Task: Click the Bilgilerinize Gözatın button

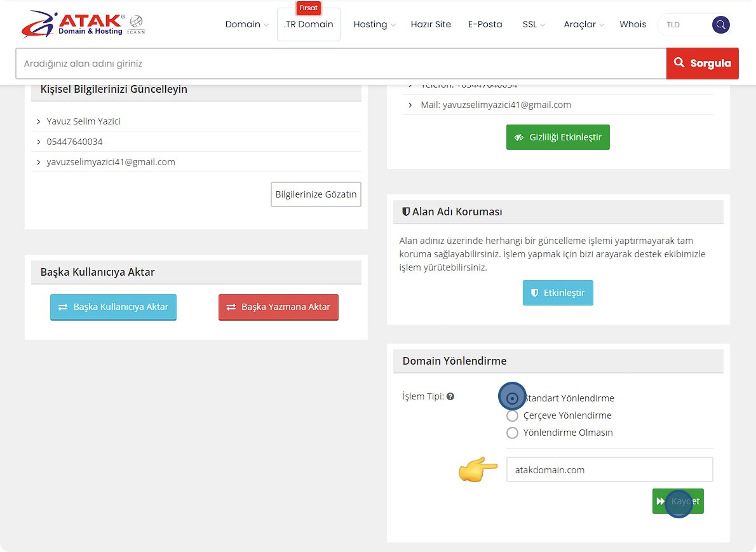Action: tap(316, 194)
